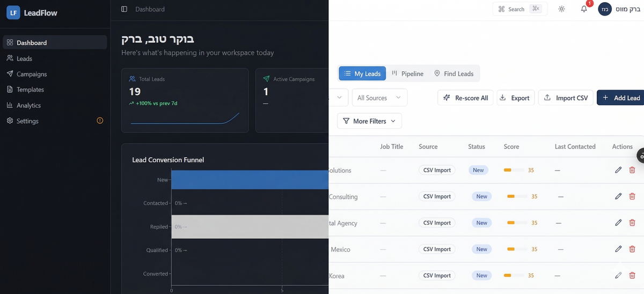Sort by Source column header
Image resolution: width=644 pixels, height=294 pixels.
point(428,146)
